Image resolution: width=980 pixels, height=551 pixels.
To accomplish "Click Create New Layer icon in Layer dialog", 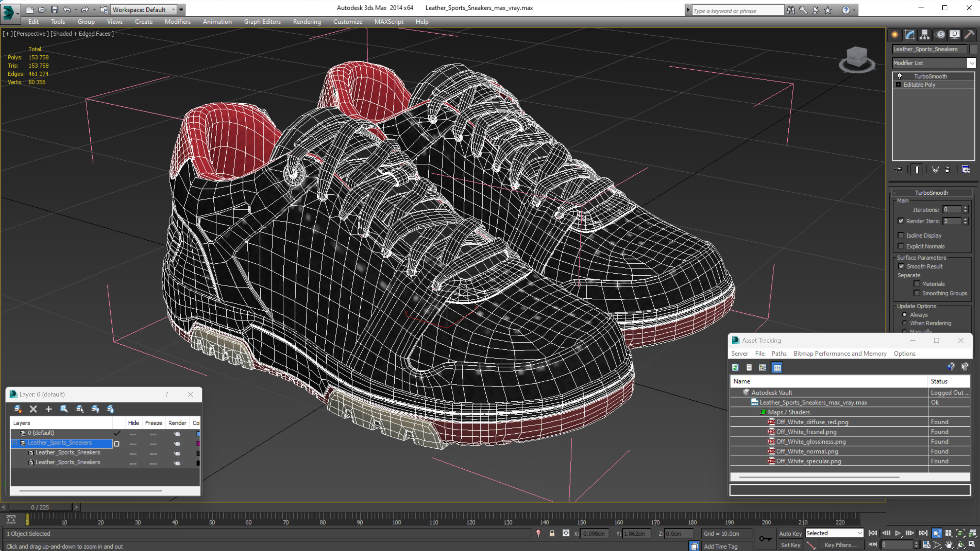I will (18, 409).
